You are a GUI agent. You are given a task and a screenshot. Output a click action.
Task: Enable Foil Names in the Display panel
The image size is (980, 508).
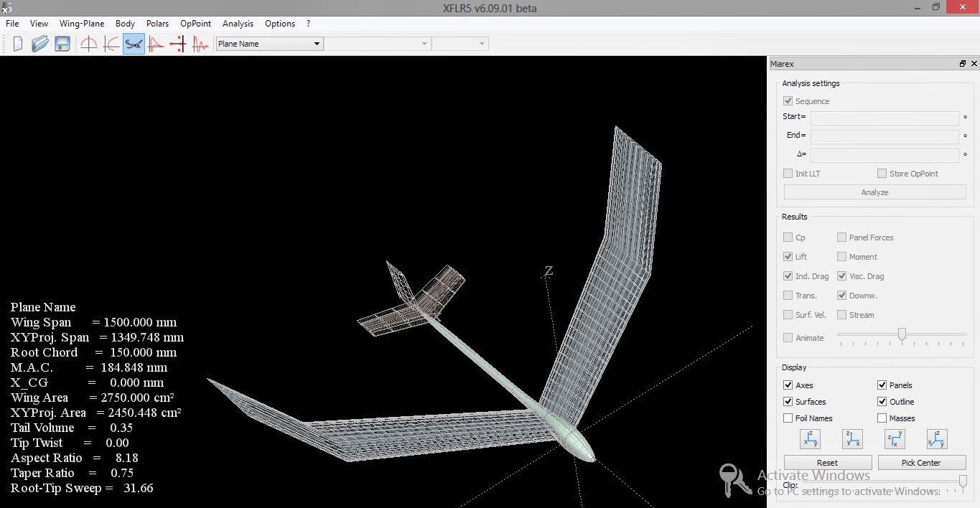(787, 418)
